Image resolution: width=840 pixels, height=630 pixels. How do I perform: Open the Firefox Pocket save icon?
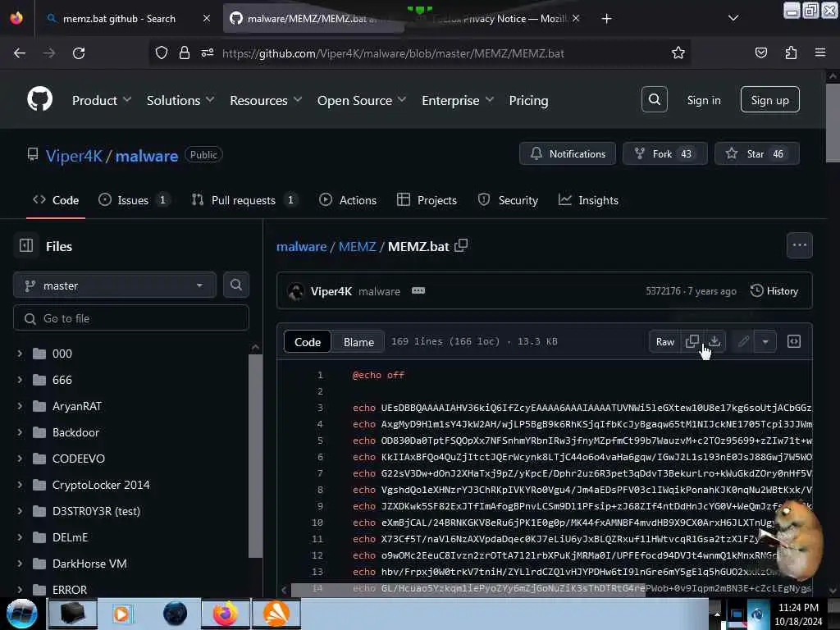(760, 52)
